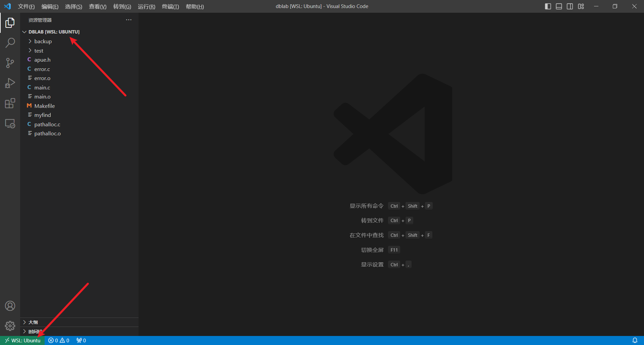
Task: Open the pathalloc.c file
Action: tap(79, 124)
